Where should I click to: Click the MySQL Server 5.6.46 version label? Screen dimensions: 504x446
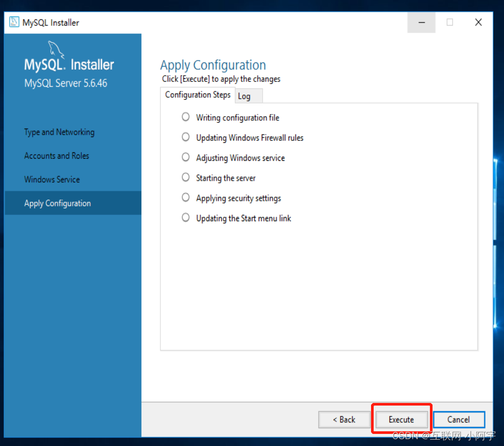pos(65,82)
